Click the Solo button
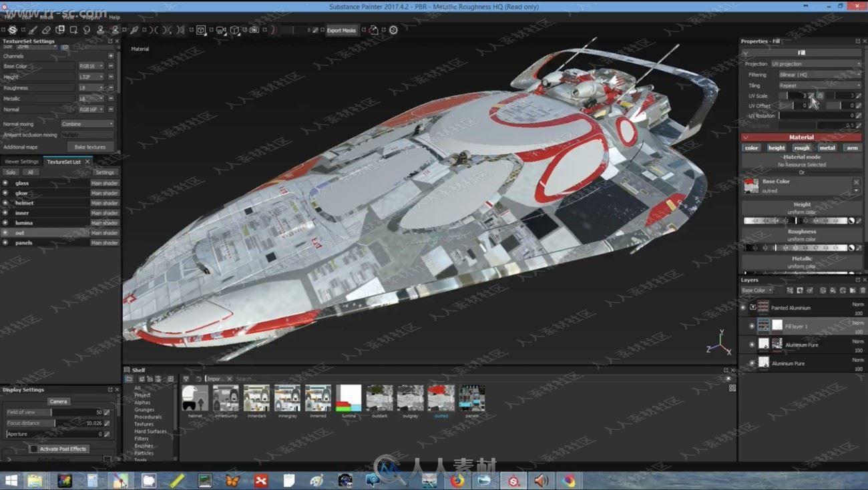Viewport: 868px width, 490px height. pyautogui.click(x=11, y=172)
